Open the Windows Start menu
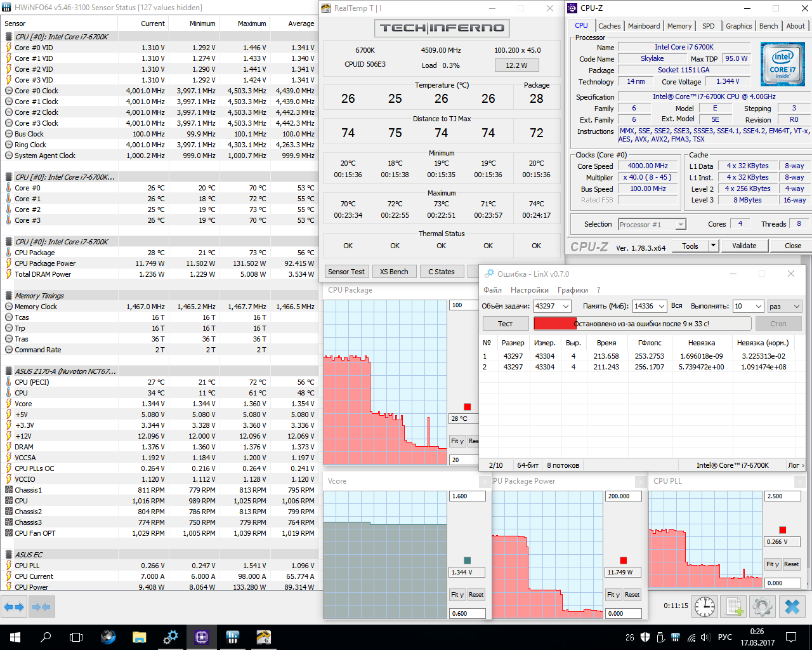Image resolution: width=812 pixels, height=650 pixels. (x=15, y=637)
